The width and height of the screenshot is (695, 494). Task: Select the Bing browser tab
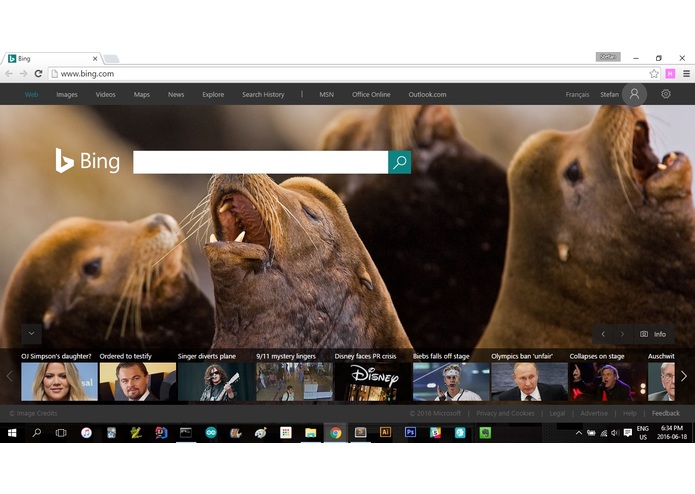[x=52, y=58]
